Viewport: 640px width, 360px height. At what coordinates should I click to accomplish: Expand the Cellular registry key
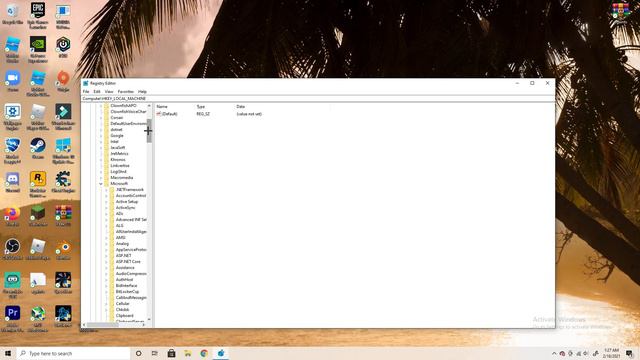106,304
